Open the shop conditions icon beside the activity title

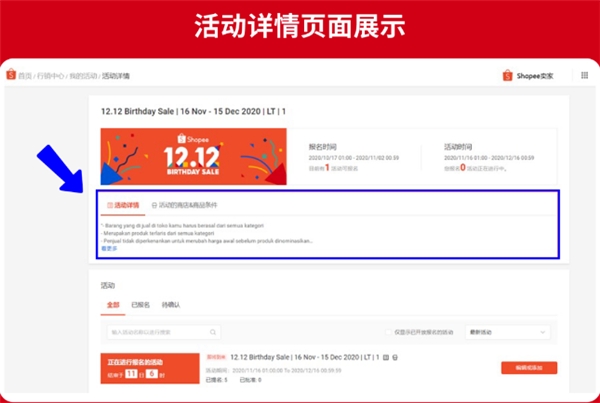coord(395,357)
